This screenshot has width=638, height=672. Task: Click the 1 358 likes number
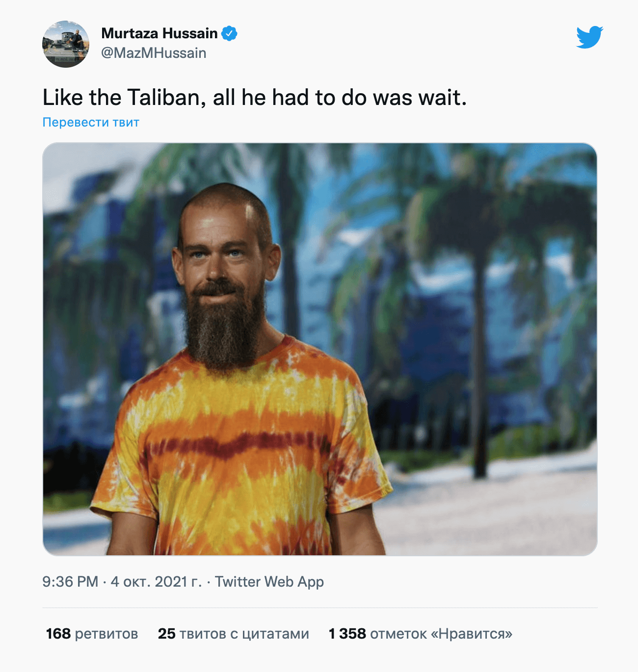(347, 634)
